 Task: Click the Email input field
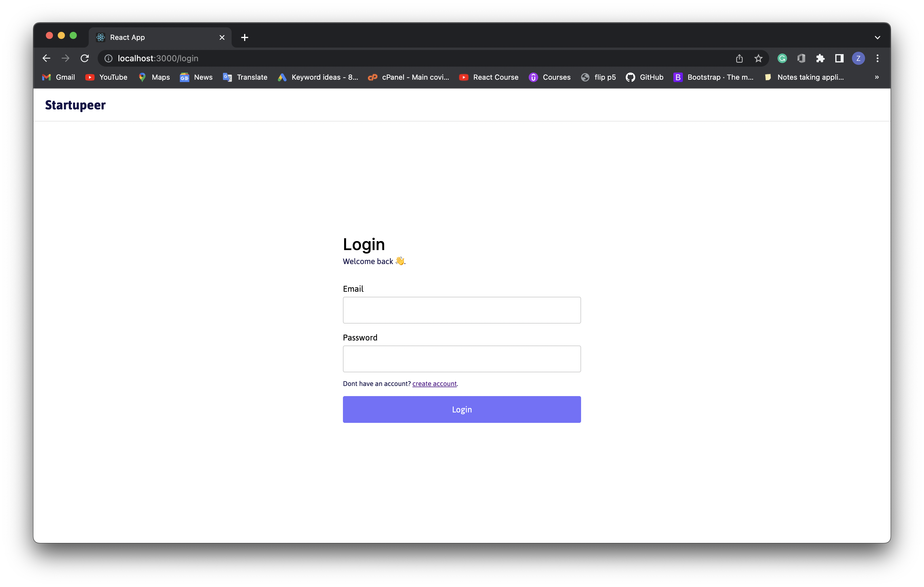click(462, 310)
